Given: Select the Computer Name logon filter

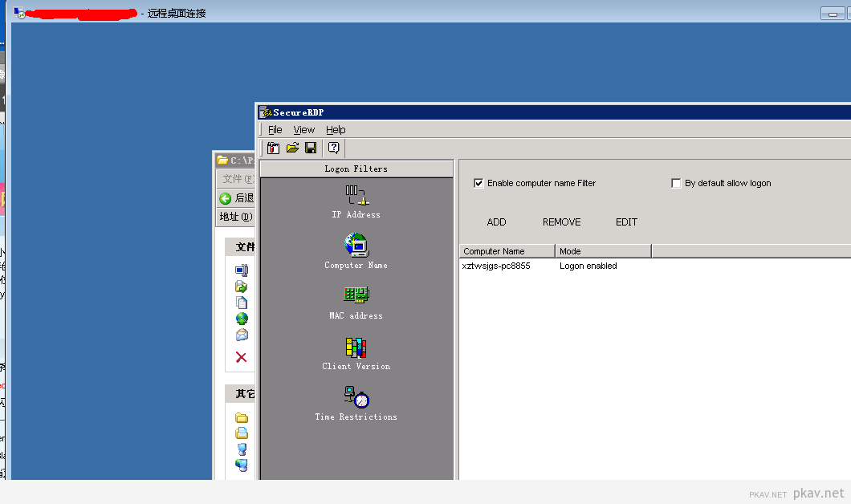Looking at the screenshot, I should click(356, 251).
